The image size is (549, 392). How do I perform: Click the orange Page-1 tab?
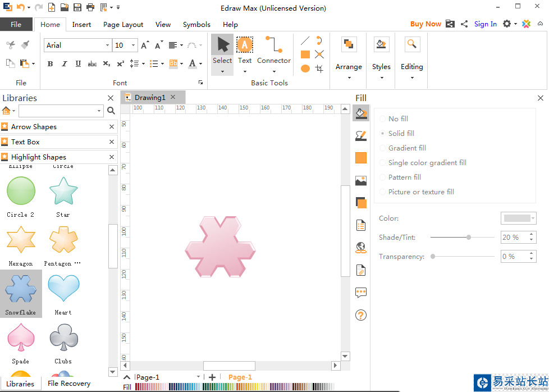[x=240, y=377]
